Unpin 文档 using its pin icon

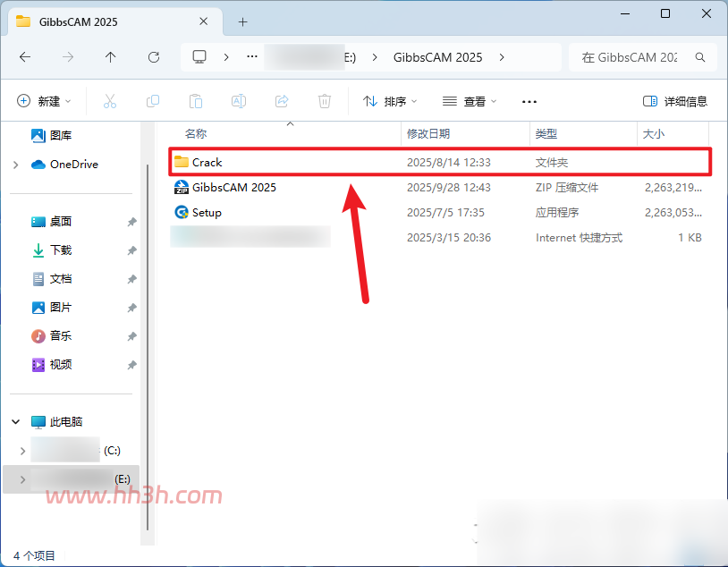click(x=131, y=279)
